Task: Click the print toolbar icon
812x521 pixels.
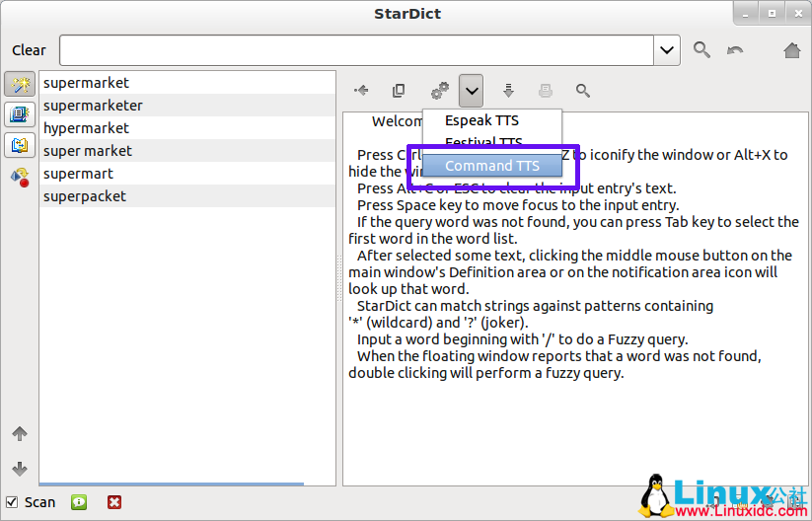Action: coord(546,91)
